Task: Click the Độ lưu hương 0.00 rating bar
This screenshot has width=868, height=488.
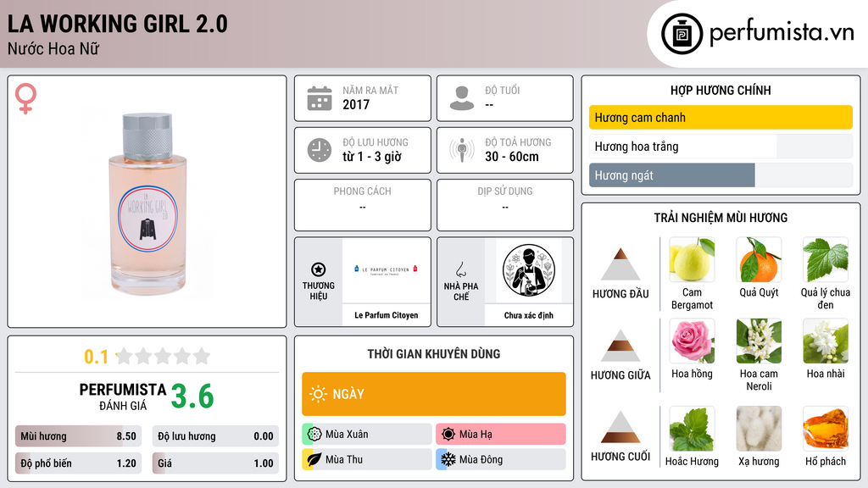Action: (215, 436)
